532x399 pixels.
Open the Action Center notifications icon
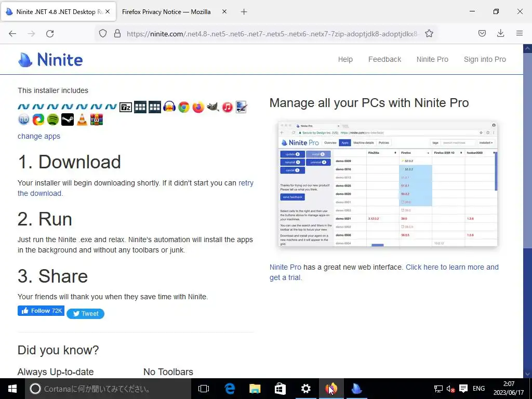click(463, 389)
